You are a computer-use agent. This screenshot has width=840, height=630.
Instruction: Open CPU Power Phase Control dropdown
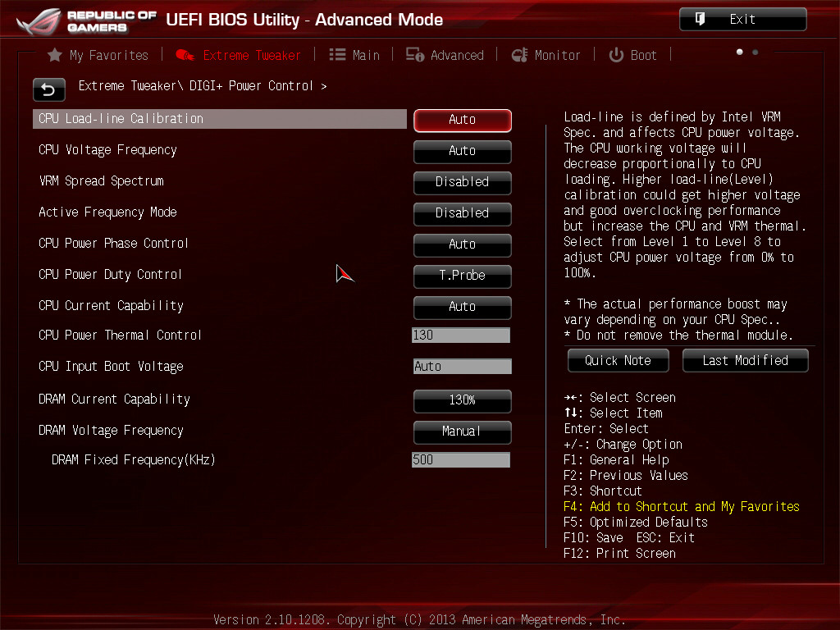463,244
